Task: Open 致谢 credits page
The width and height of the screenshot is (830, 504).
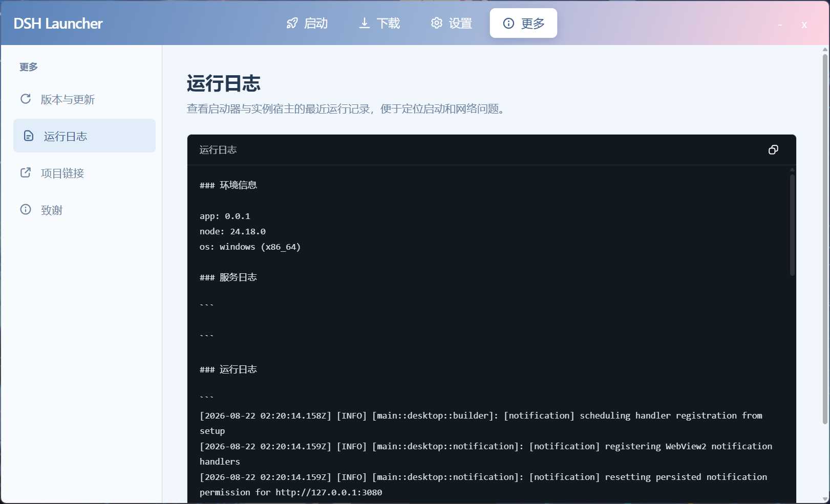Action: click(x=84, y=210)
